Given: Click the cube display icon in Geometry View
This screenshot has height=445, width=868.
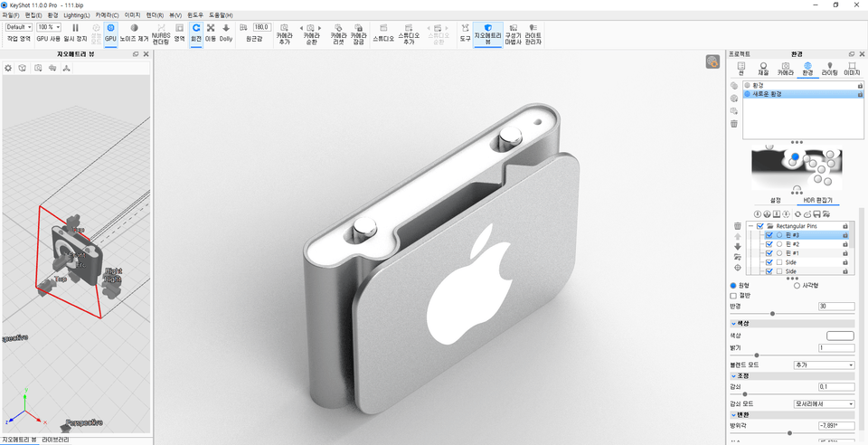Looking at the screenshot, I should (23, 68).
